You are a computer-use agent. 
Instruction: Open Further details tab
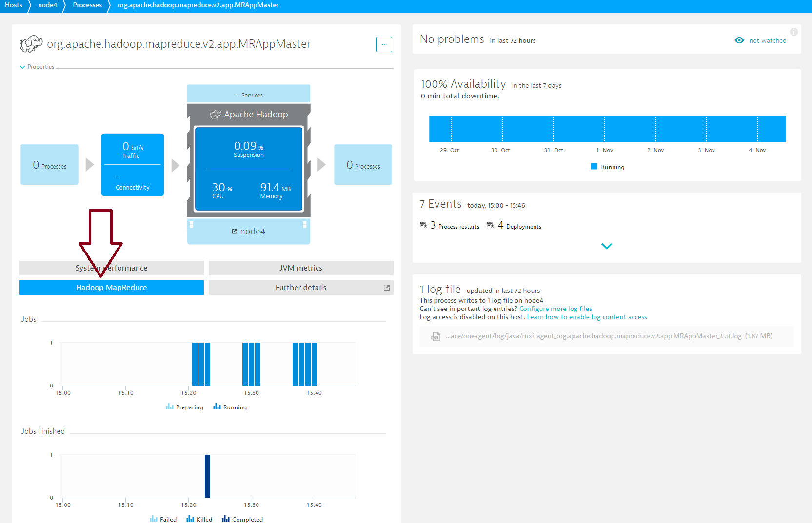pyautogui.click(x=301, y=288)
